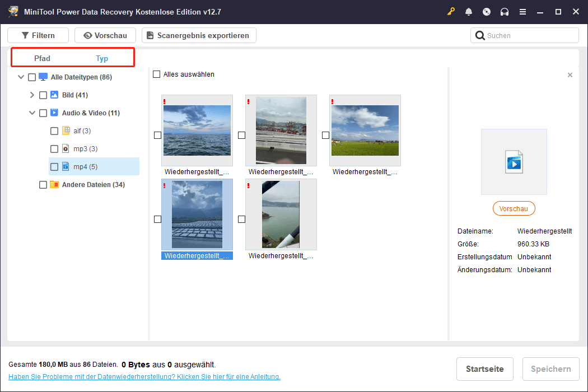This screenshot has height=392, width=588.
Task: Click the key registration icon in titlebar
Action: pos(451,11)
